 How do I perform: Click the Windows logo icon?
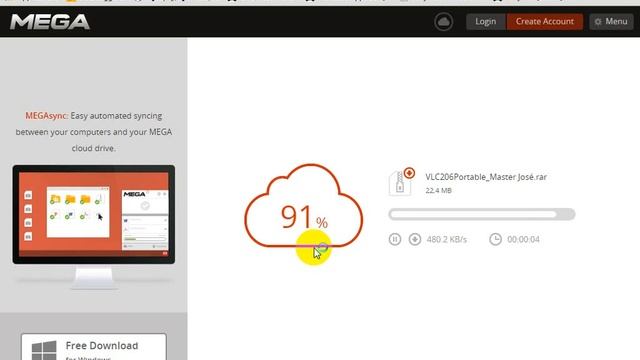pyautogui.click(x=44, y=351)
